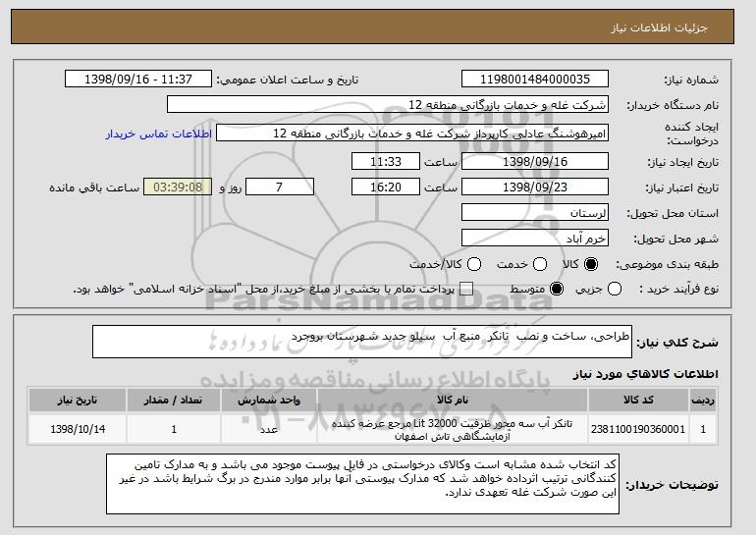The width and height of the screenshot is (756, 535).
Task: Choose the متوسط purchase type radio
Action: pos(557,290)
